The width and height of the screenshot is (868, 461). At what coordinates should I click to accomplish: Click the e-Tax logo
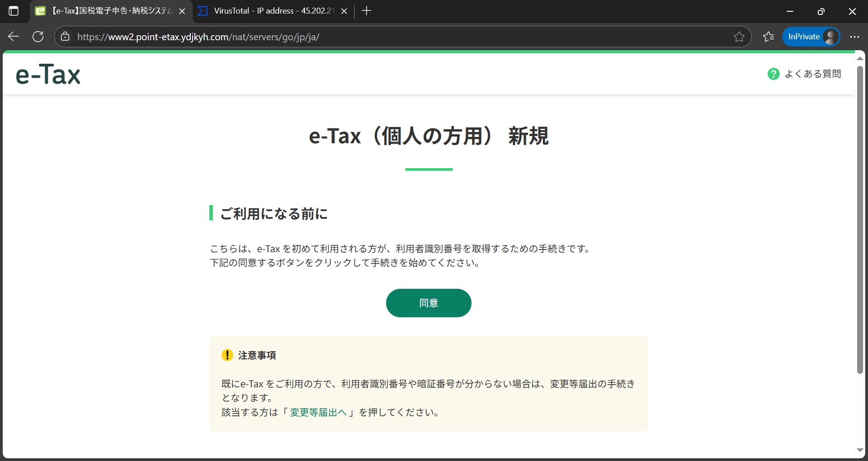[x=48, y=75]
